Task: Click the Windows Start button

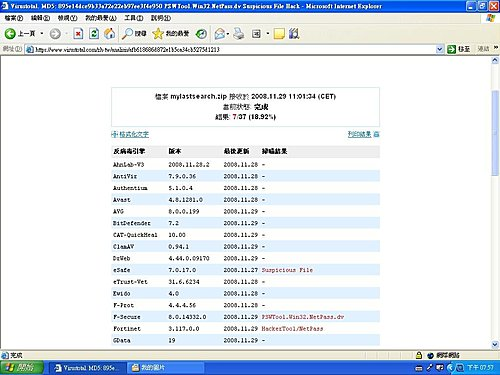Action: pos(22,367)
